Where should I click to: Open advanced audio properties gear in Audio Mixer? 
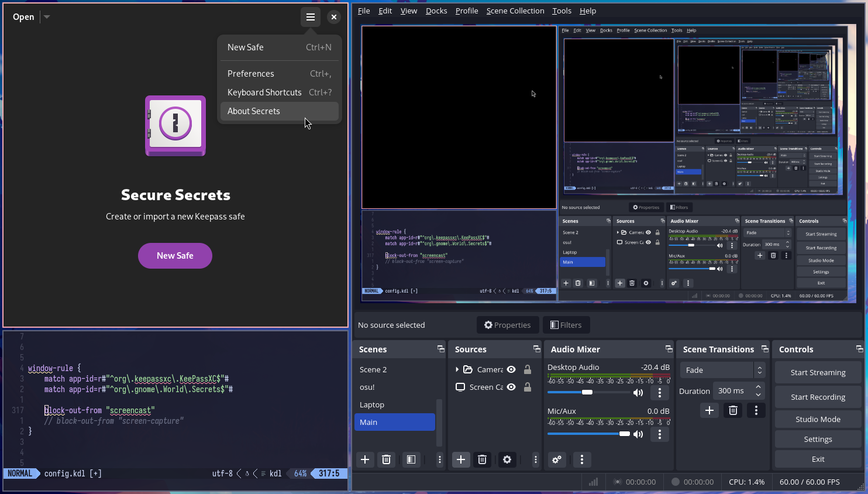[556, 459]
